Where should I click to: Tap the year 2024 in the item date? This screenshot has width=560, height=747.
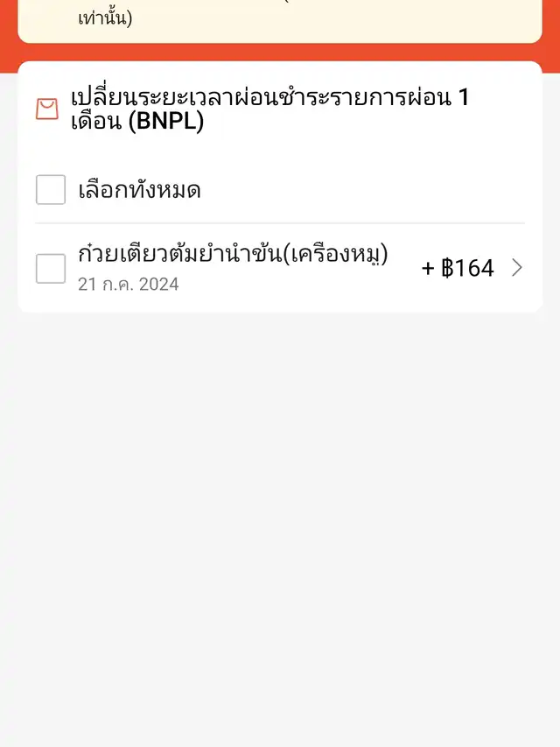158,284
